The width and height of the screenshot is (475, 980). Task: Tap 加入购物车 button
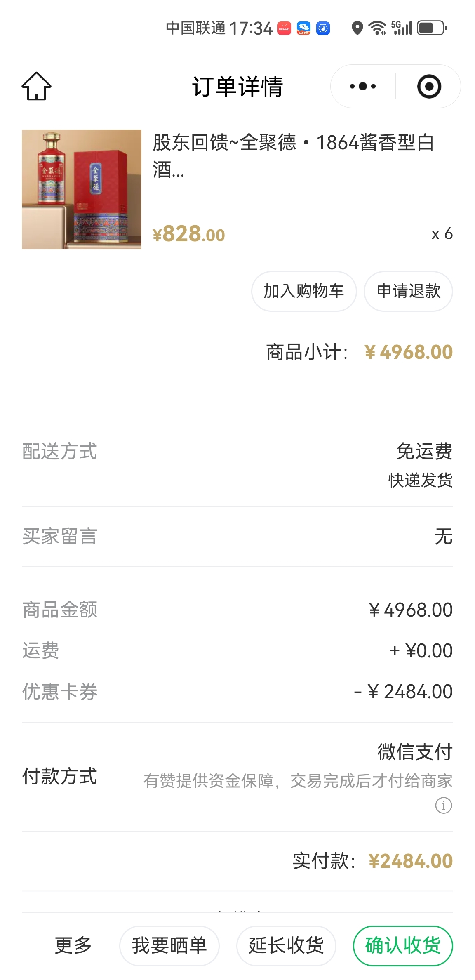point(304,291)
